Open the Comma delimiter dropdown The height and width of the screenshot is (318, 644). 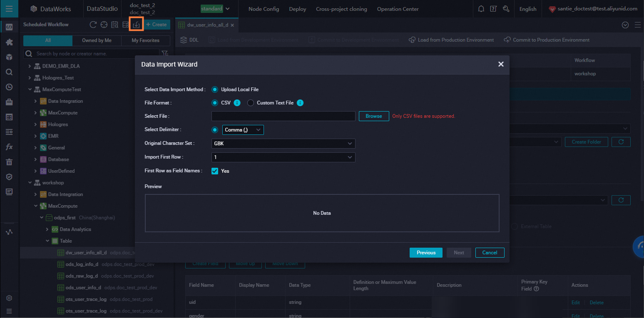[x=243, y=130]
